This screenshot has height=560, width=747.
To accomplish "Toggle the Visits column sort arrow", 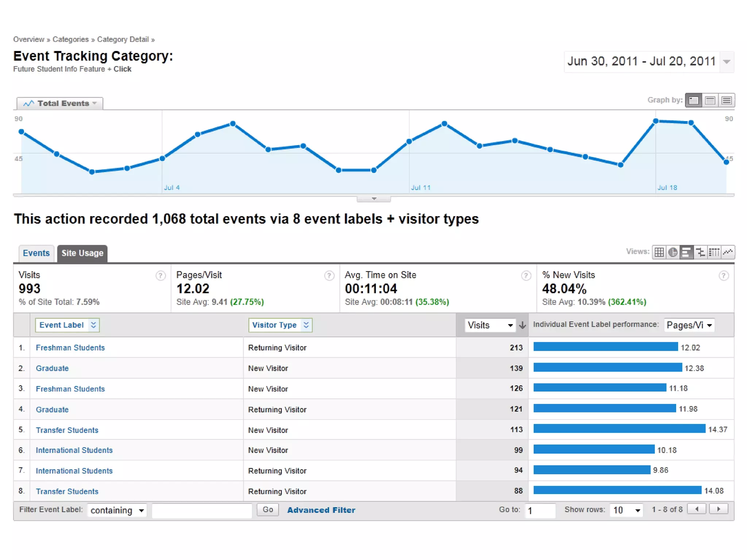I will pos(522,325).
